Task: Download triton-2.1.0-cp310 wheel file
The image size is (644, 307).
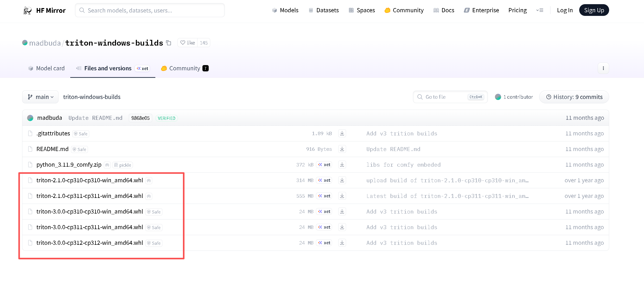Action: 342,180
